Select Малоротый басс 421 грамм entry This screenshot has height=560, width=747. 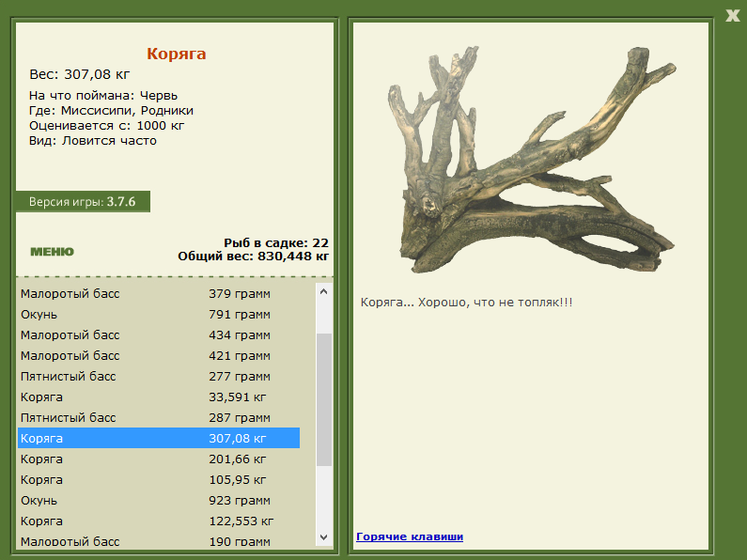pyautogui.click(x=159, y=356)
